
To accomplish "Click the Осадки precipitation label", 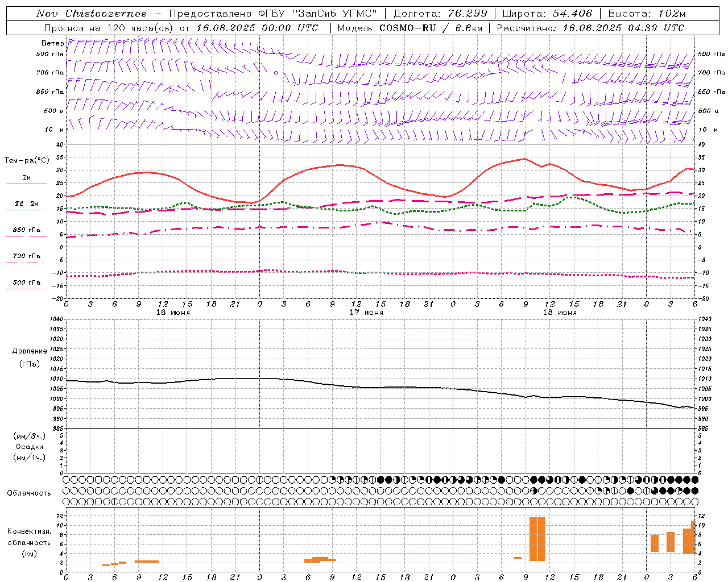I will pos(30,447).
